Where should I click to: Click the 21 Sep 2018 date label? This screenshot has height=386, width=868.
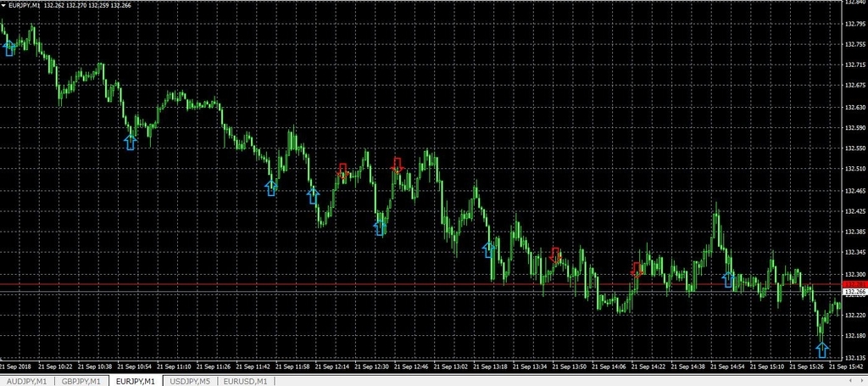[14, 367]
